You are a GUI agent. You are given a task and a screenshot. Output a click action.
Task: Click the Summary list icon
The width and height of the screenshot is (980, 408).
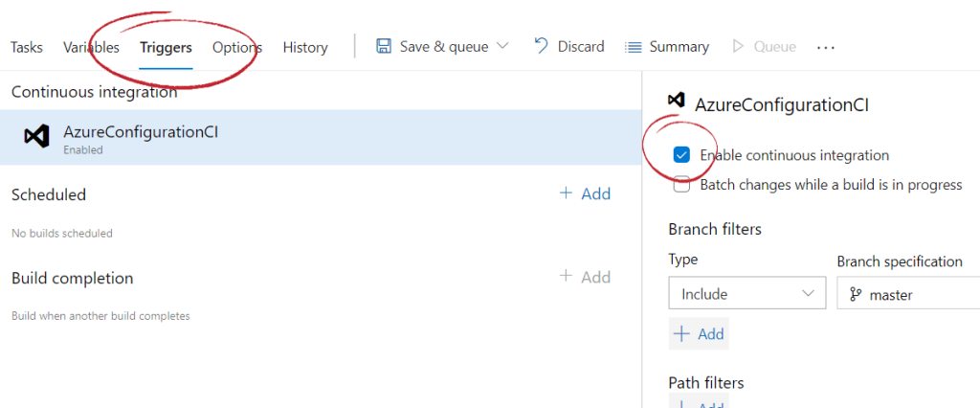click(x=633, y=47)
